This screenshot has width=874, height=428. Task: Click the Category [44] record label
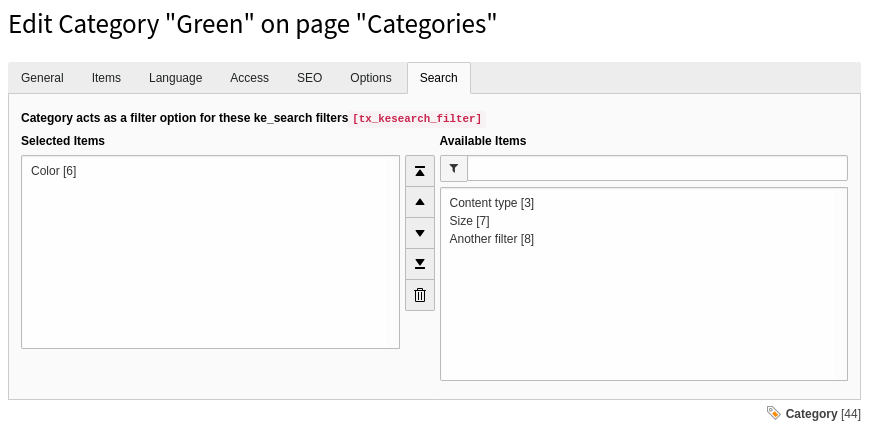click(x=823, y=414)
